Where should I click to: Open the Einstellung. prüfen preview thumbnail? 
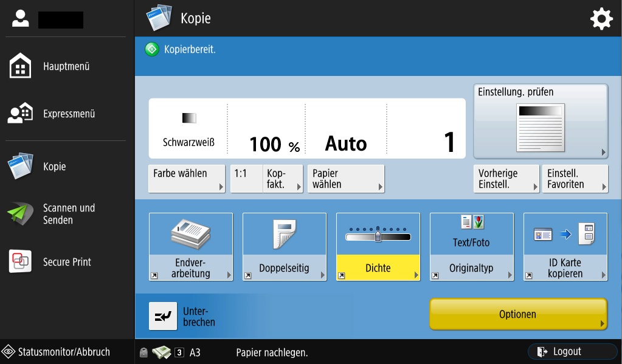540,126
